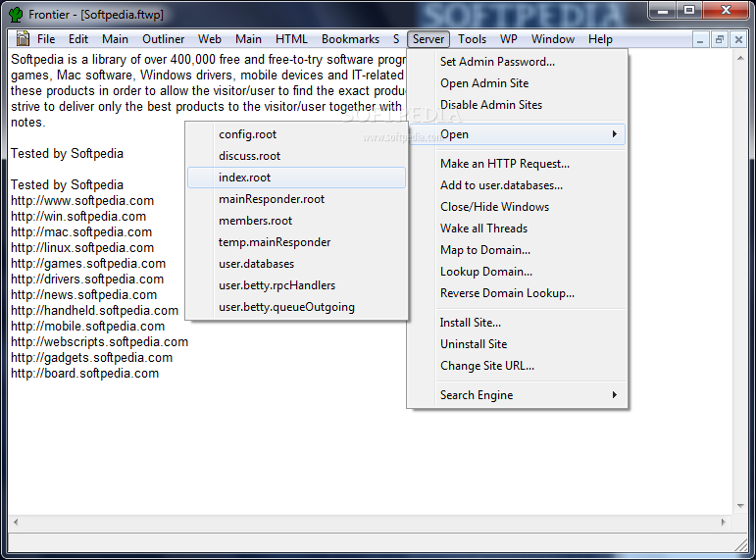Maximize the Frontier application window
This screenshot has width=756, height=560.
click(689, 10)
